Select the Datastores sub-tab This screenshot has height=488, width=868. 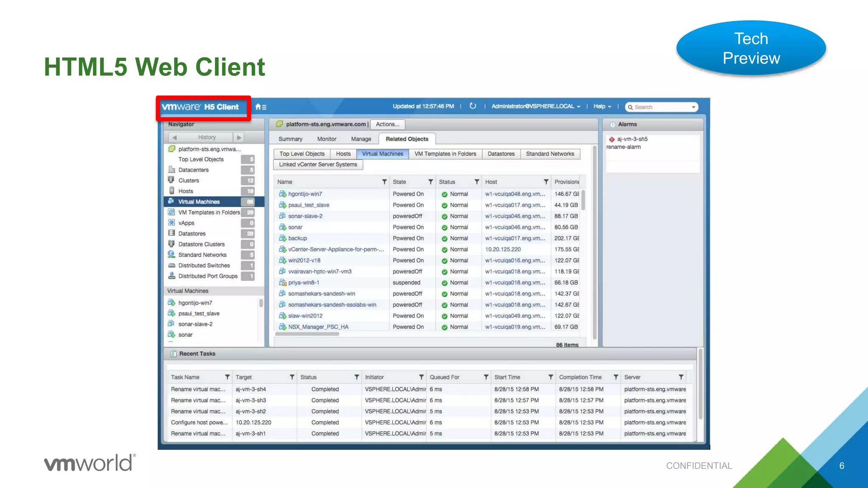501,154
